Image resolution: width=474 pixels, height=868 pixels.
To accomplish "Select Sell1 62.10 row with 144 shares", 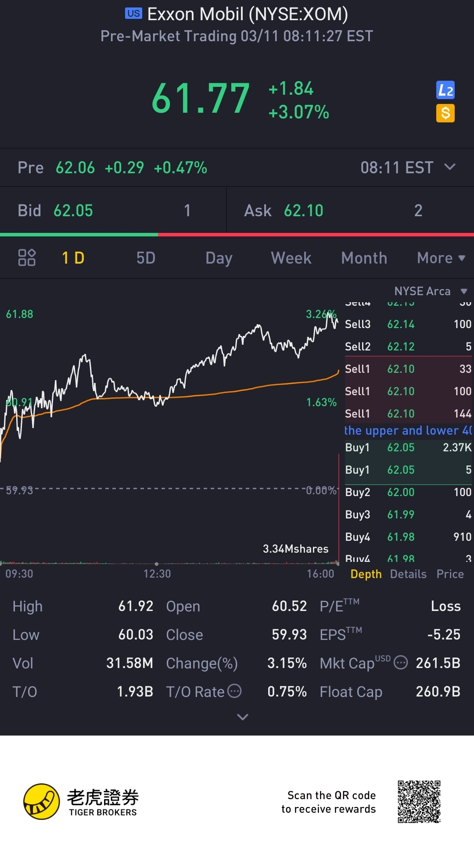I will tap(408, 414).
